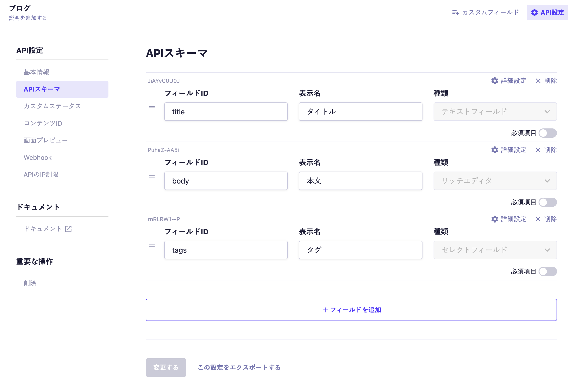Select カスタムステータス in the sidebar
The image size is (575, 392).
52,106
